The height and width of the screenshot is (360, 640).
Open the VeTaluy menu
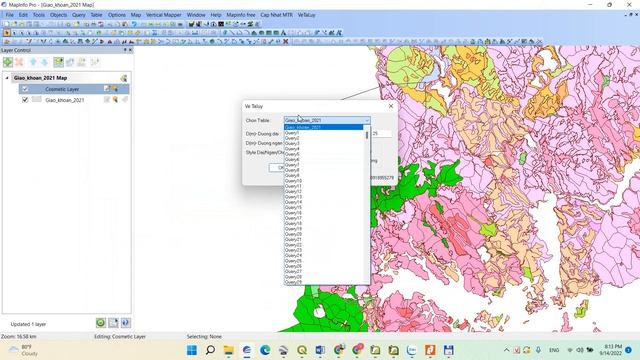[x=306, y=15]
